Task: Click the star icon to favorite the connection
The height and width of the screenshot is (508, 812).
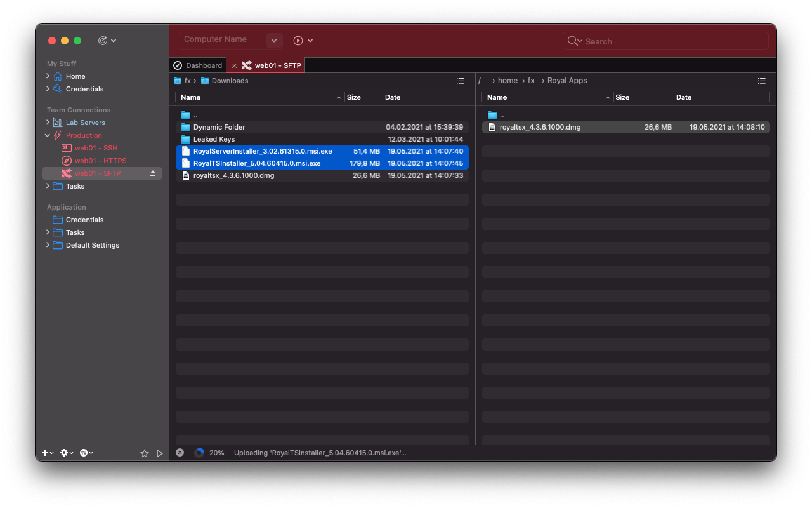Action: point(145,453)
